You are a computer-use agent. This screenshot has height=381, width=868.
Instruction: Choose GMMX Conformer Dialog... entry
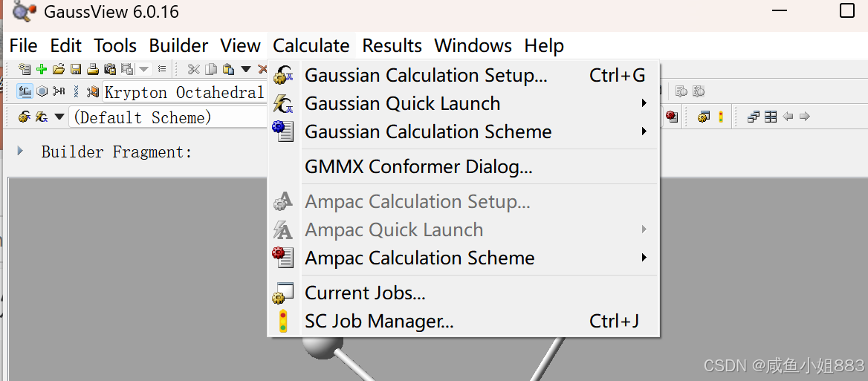(x=463, y=166)
